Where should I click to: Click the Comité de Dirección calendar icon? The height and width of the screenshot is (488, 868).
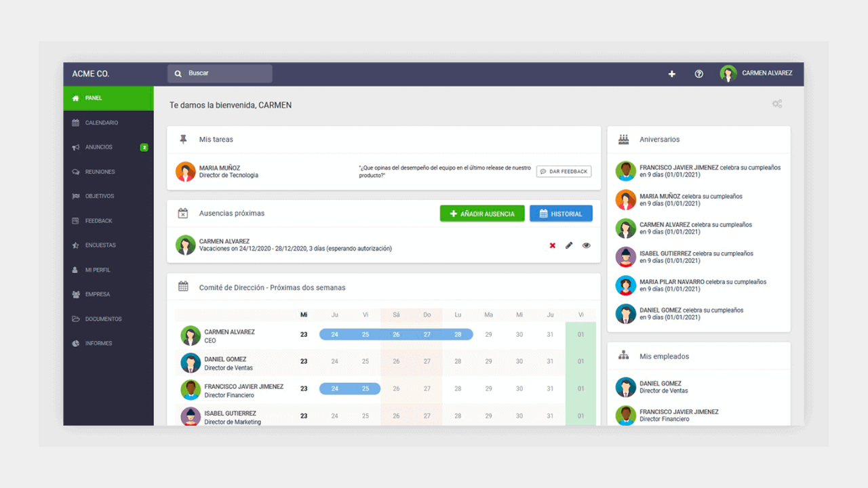tap(183, 287)
